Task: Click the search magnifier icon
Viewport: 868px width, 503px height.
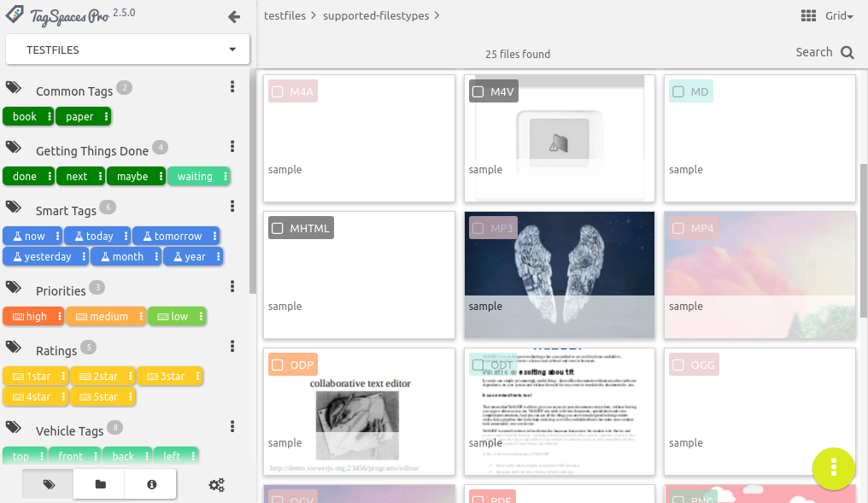Action: [847, 53]
